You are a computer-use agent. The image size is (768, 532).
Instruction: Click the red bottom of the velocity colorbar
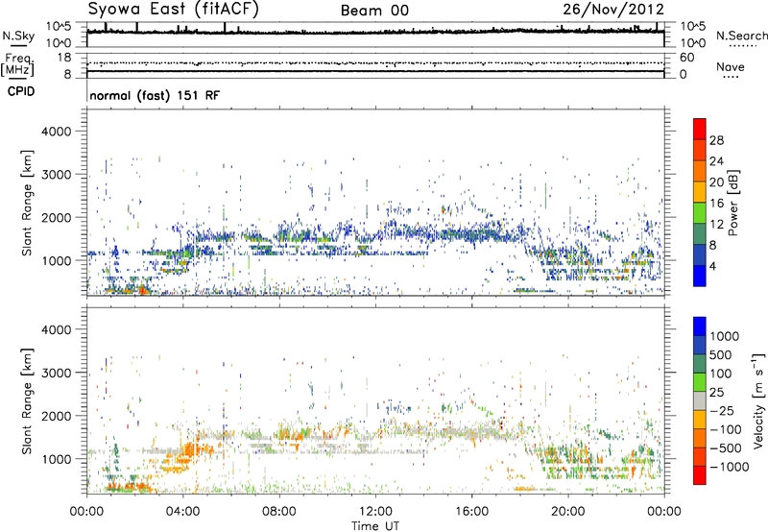point(700,475)
